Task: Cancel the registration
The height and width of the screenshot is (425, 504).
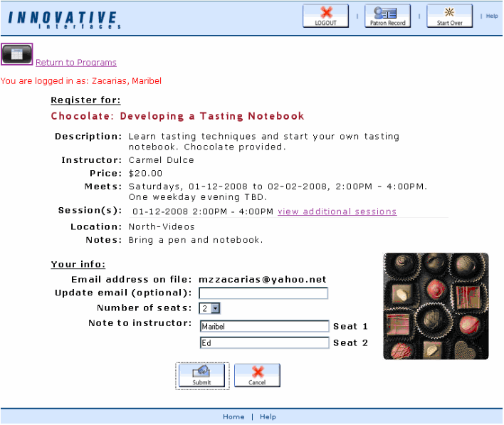Action: tap(257, 375)
